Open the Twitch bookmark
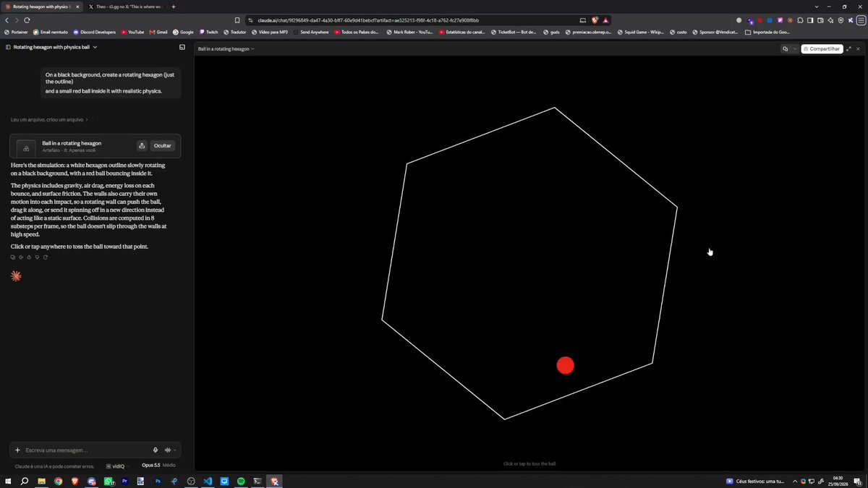The height and width of the screenshot is (488, 868). click(208, 32)
